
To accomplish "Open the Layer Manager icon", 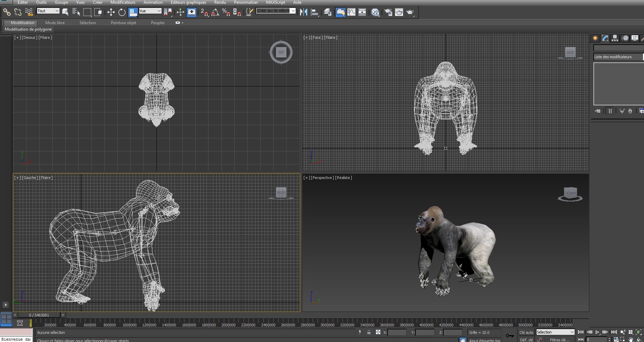I will tap(328, 12).
